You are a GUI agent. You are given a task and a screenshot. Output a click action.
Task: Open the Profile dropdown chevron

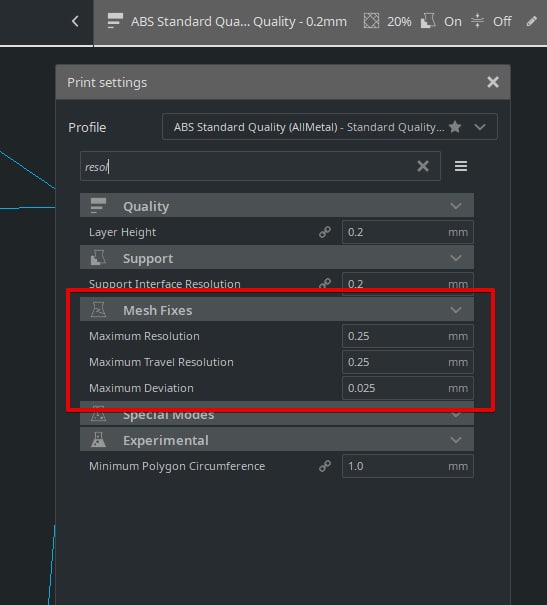[x=480, y=127]
